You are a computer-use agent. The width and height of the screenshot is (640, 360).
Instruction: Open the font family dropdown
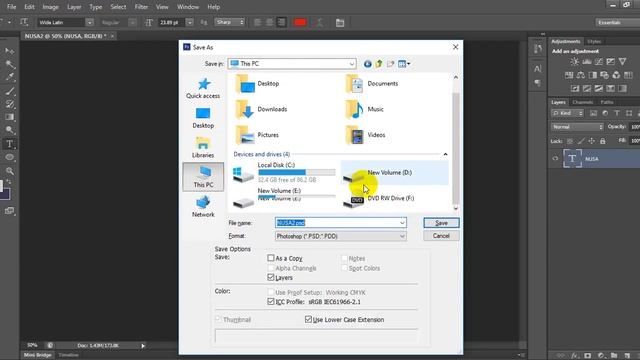click(90, 22)
